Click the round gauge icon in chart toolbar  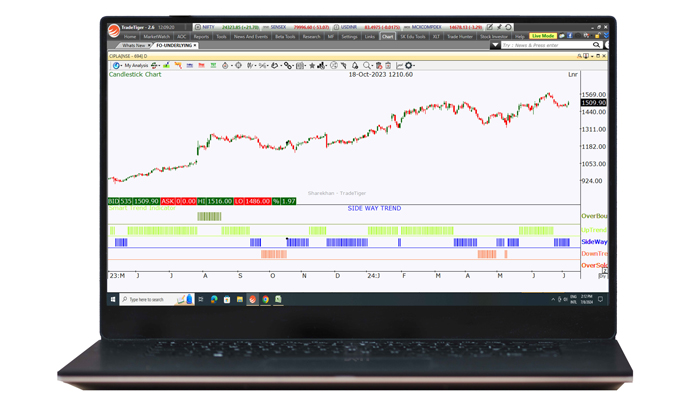point(333,66)
